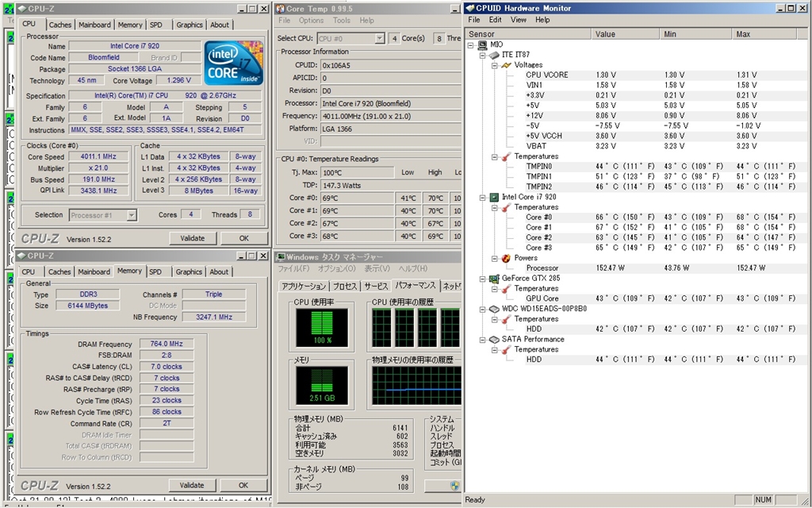Click the Tj. Max field showing 100°C

(x=358, y=172)
